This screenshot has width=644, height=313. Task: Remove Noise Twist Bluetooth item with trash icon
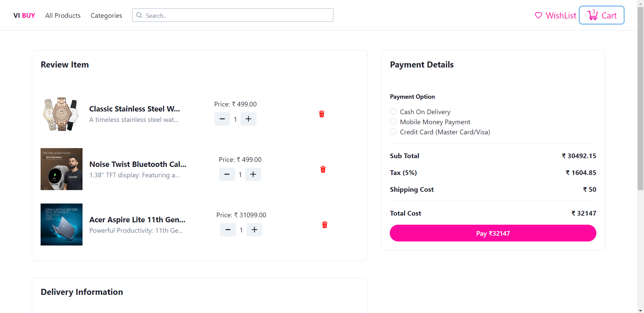point(323,170)
